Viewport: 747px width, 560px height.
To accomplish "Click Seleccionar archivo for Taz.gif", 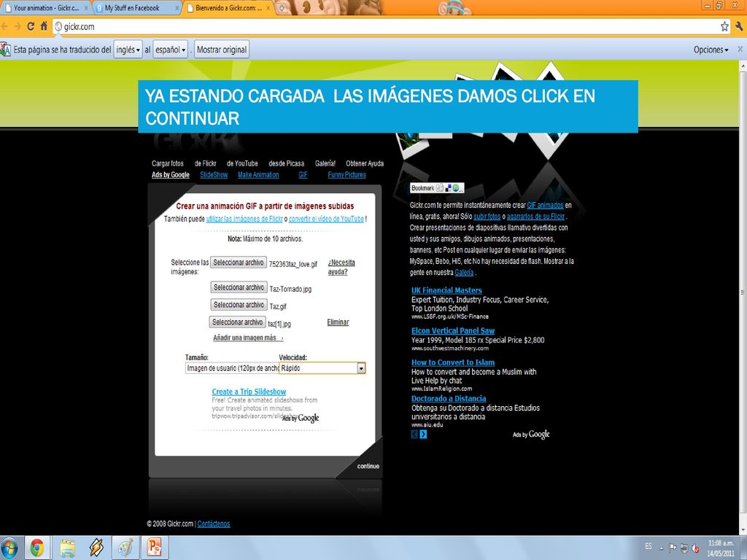I will [239, 304].
